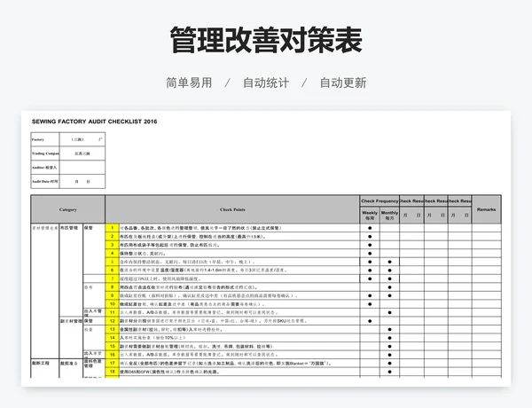The width and height of the screenshot is (532, 408).
Task: Click row 4 check point text 保持整洁状态
Action: point(143,254)
